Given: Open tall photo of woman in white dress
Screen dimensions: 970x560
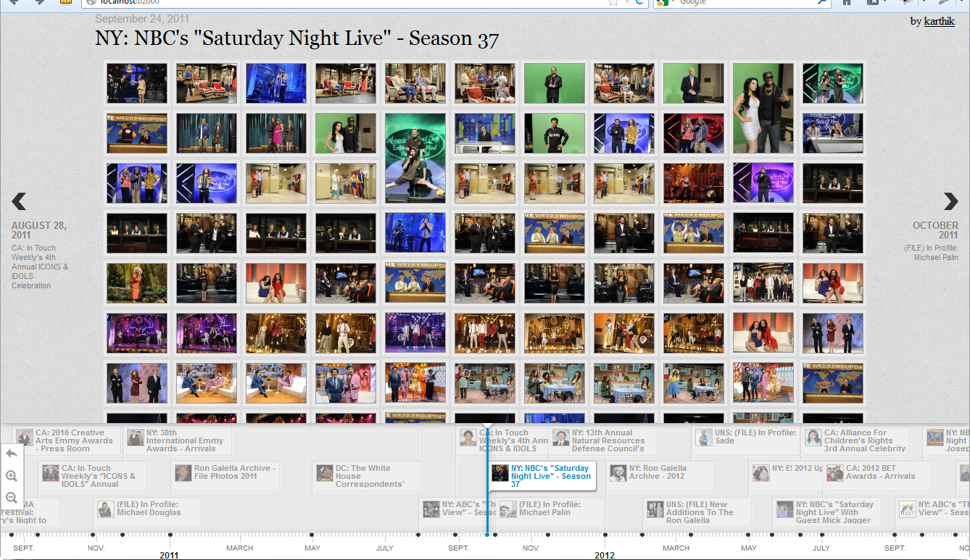Looking at the screenshot, I should tap(763, 108).
